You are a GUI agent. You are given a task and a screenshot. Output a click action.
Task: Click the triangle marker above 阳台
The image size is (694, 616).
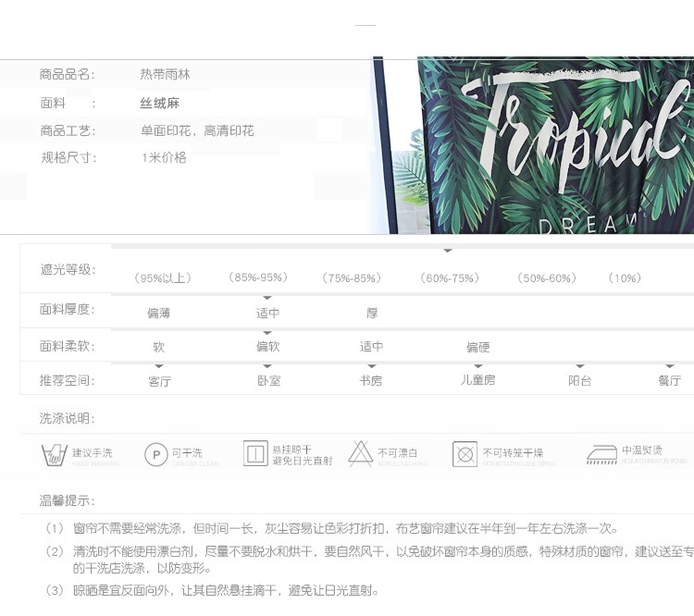580,366
